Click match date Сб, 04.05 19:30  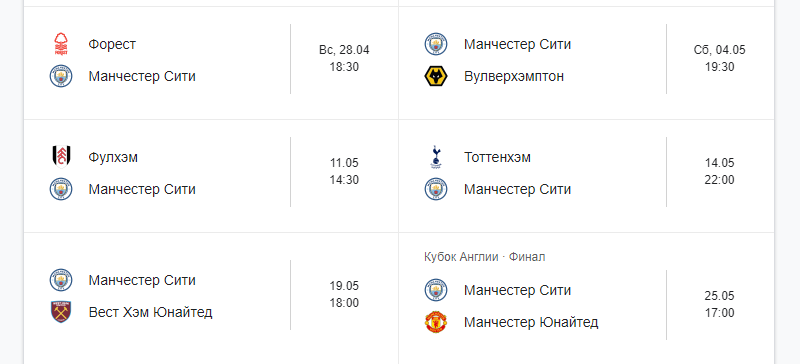(x=719, y=58)
